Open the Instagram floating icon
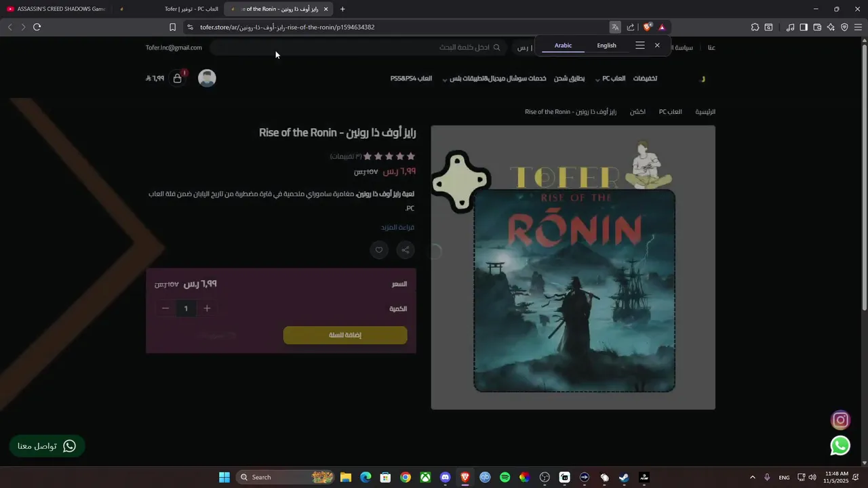The image size is (868, 488). [x=840, y=420]
